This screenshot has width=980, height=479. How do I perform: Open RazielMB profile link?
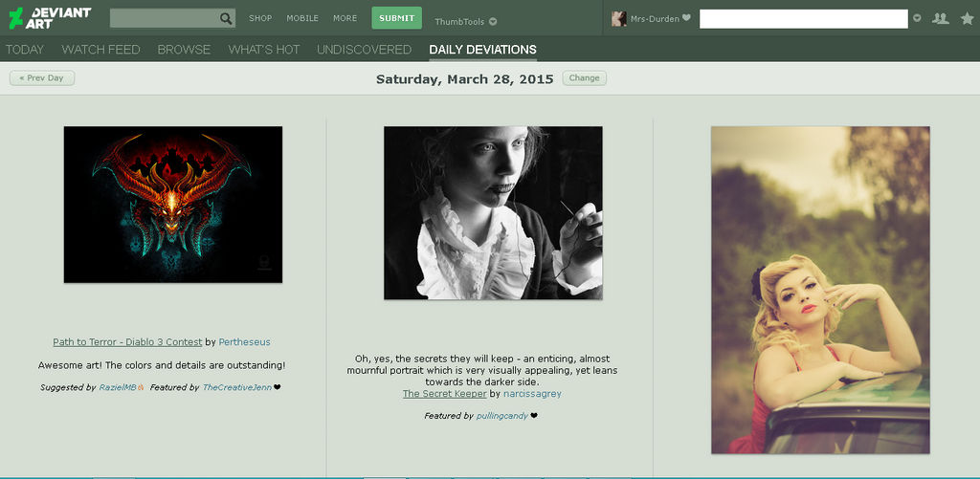pos(118,387)
